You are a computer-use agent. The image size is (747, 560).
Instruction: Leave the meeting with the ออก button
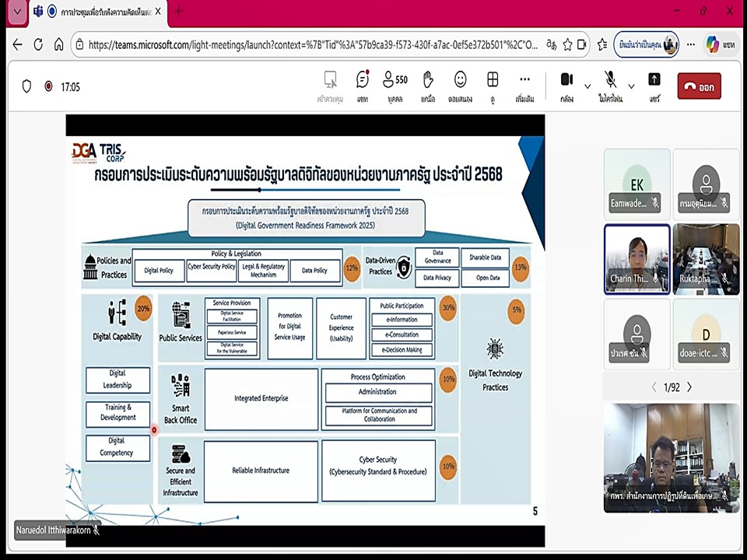(699, 86)
